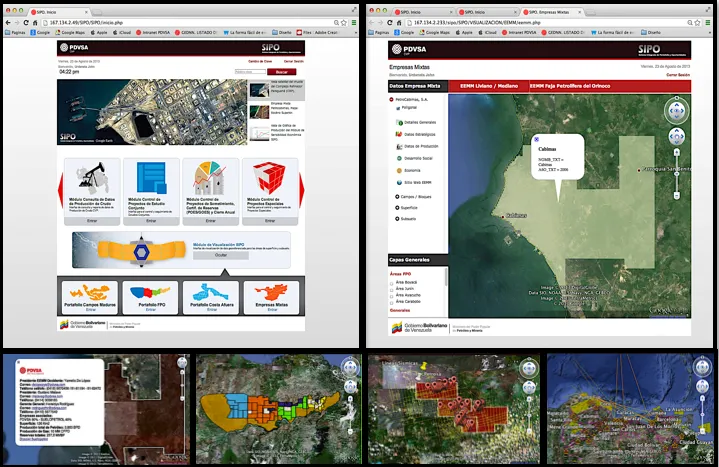Click the Desarrollo Social icon
Image resolution: width=719 pixels, height=467 pixels.
399,158
